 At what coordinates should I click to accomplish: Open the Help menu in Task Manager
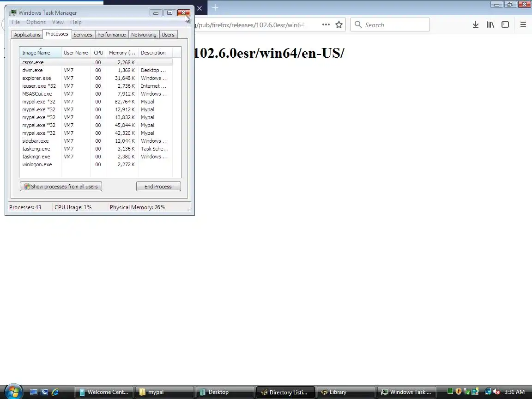point(76,22)
